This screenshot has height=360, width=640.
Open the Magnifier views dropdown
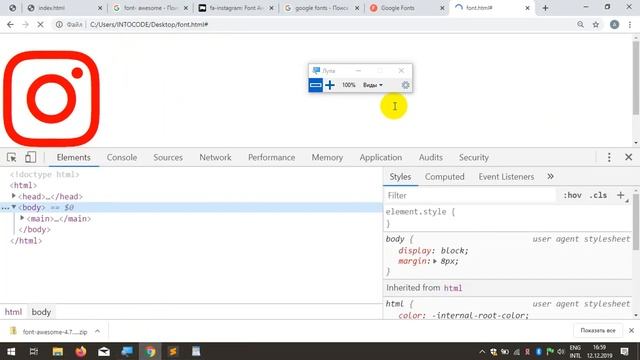373,85
